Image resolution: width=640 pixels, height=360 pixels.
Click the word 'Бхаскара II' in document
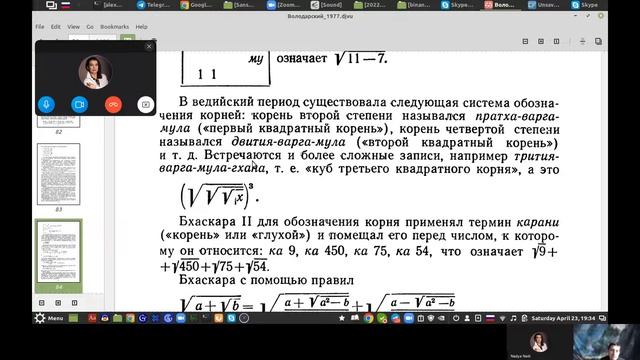[x=215, y=222]
